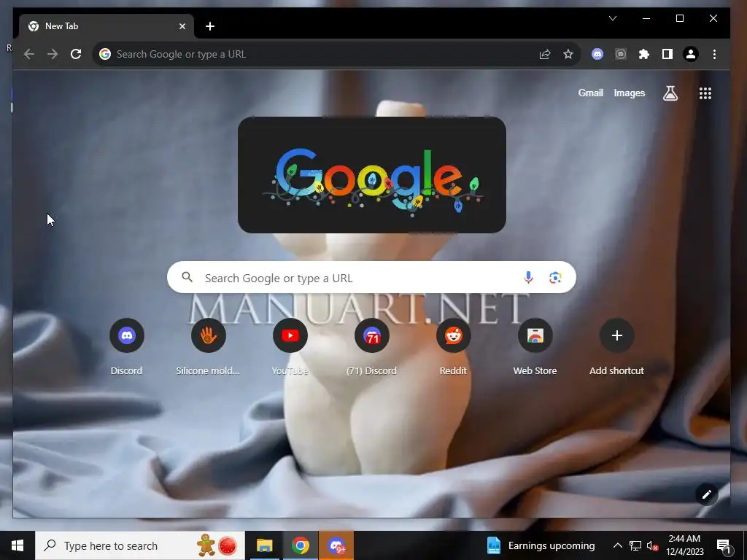Open File Explorer from the taskbar
This screenshot has height=560, width=747.
pos(264,545)
